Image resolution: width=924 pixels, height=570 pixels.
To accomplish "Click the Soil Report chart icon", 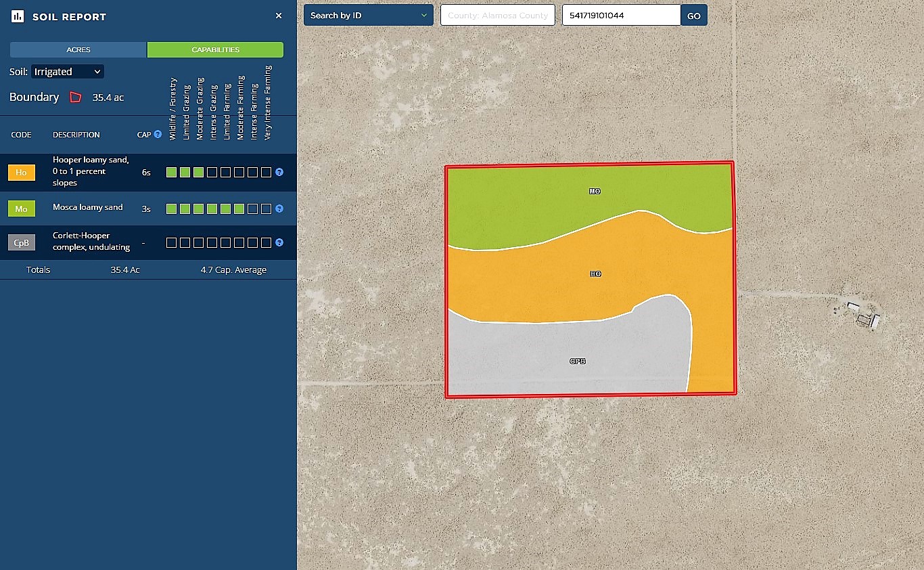I will (18, 16).
